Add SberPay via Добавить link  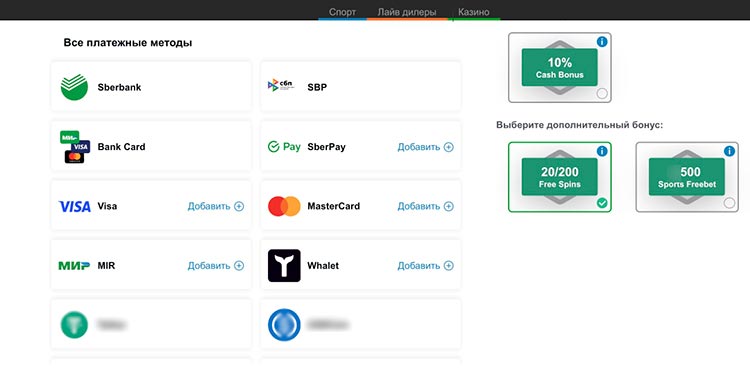419,147
